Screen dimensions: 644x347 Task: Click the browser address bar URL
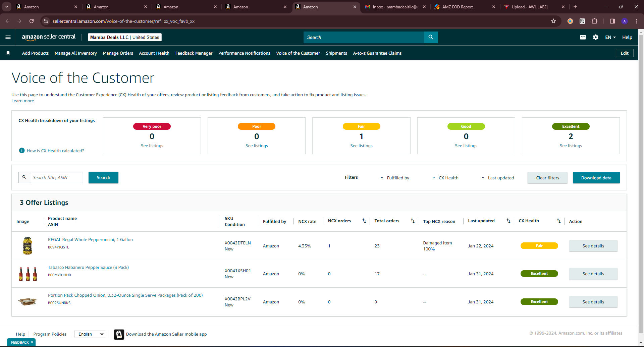[123, 21]
